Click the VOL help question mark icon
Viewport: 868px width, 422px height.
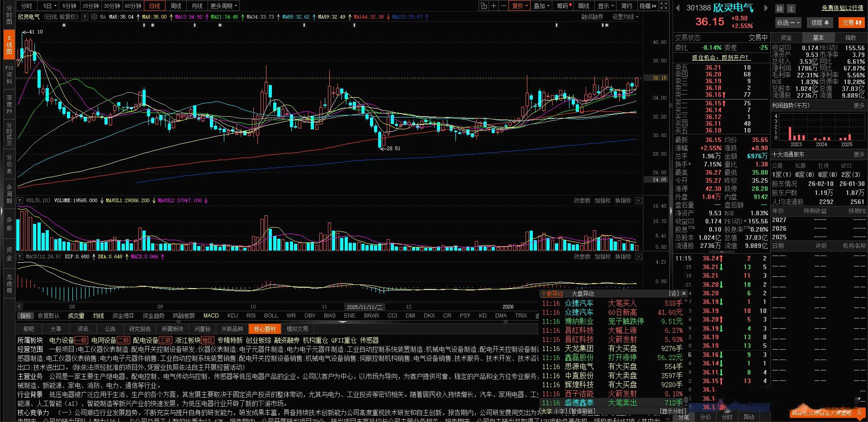click(20, 200)
